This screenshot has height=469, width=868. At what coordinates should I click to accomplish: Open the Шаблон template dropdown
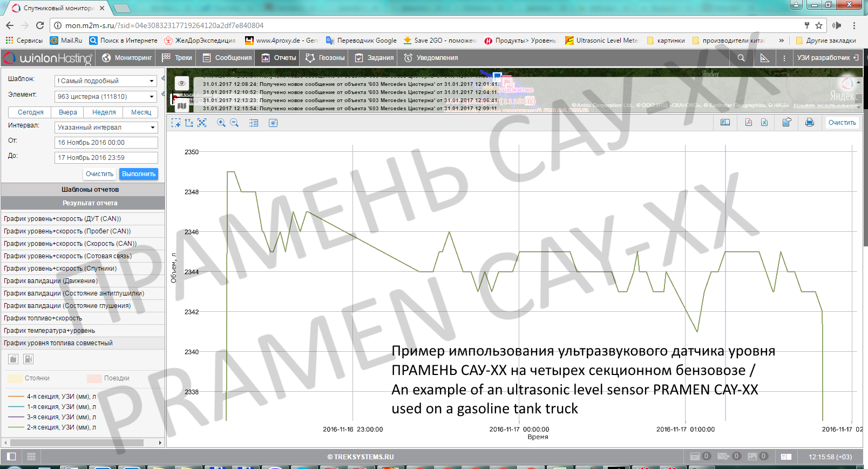click(x=106, y=81)
